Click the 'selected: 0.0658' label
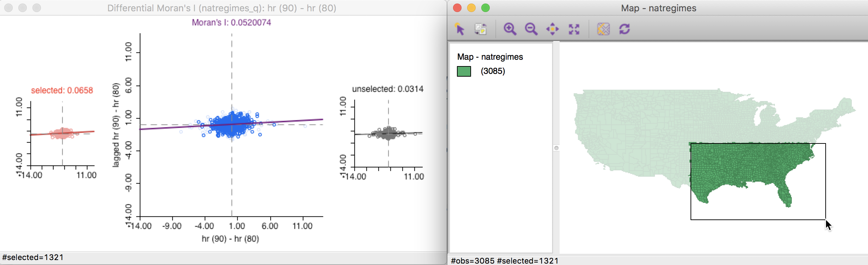The height and width of the screenshot is (265, 868). (62, 90)
